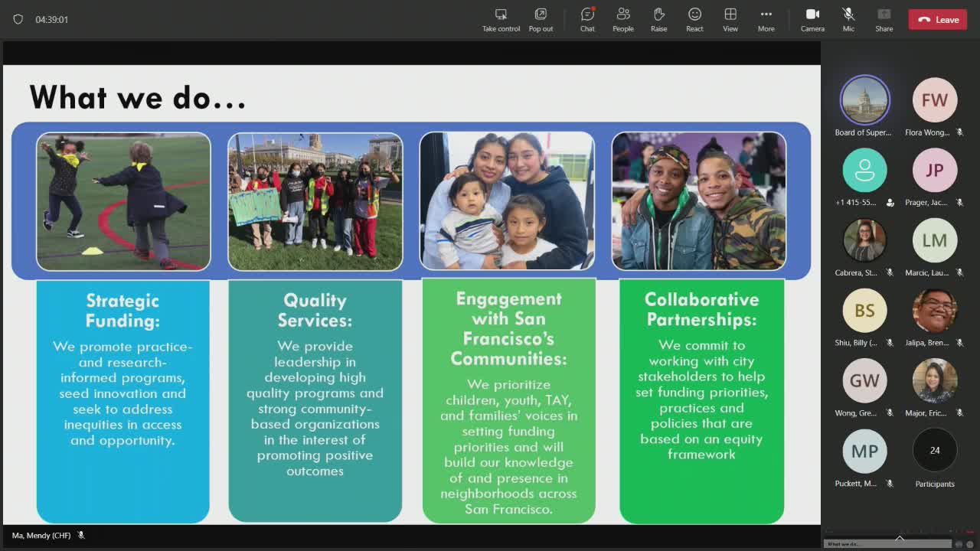Open the More actions menu
980x551 pixels.
point(766,19)
